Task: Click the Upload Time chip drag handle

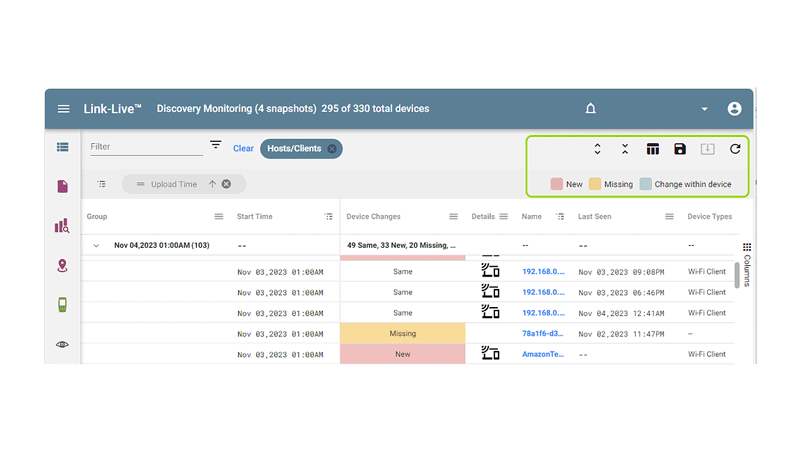Action: click(x=140, y=184)
